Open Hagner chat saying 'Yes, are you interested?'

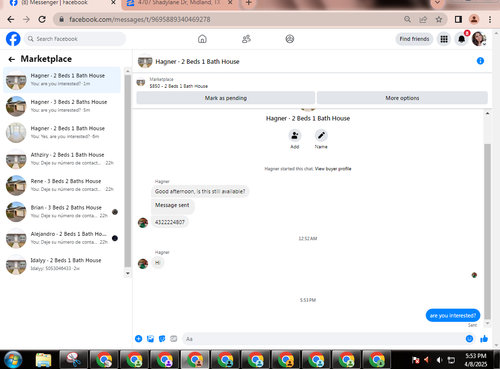coord(62,132)
